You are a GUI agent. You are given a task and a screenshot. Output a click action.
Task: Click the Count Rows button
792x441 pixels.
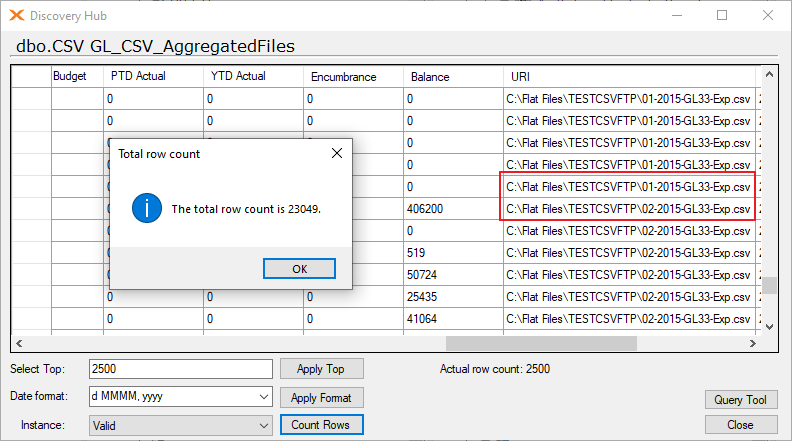tap(321, 425)
